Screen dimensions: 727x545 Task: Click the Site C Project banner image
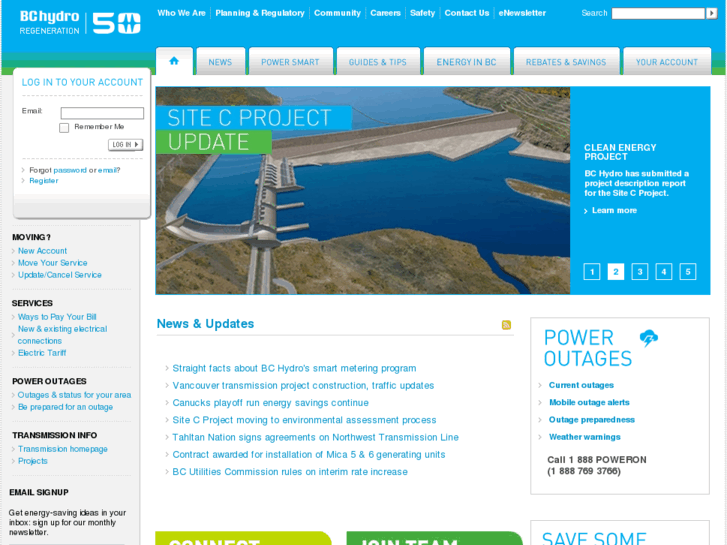coord(363,190)
